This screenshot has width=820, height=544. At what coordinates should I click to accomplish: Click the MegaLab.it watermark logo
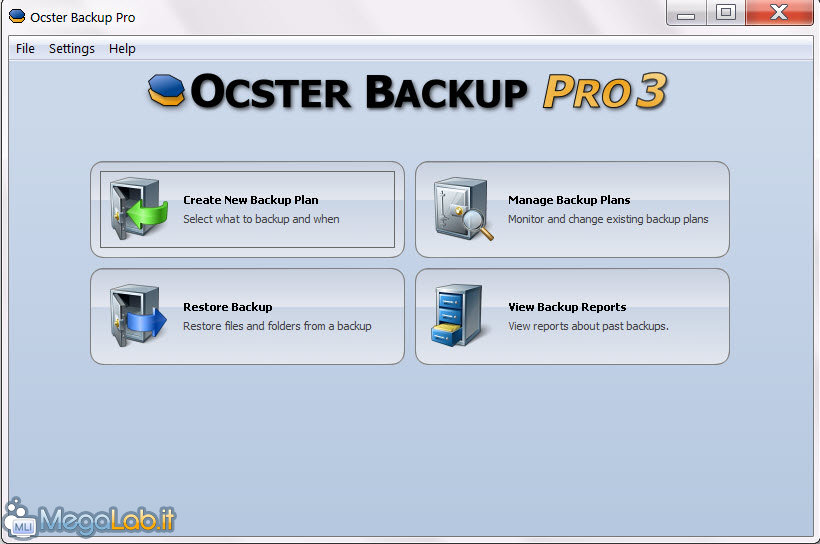coord(89,518)
